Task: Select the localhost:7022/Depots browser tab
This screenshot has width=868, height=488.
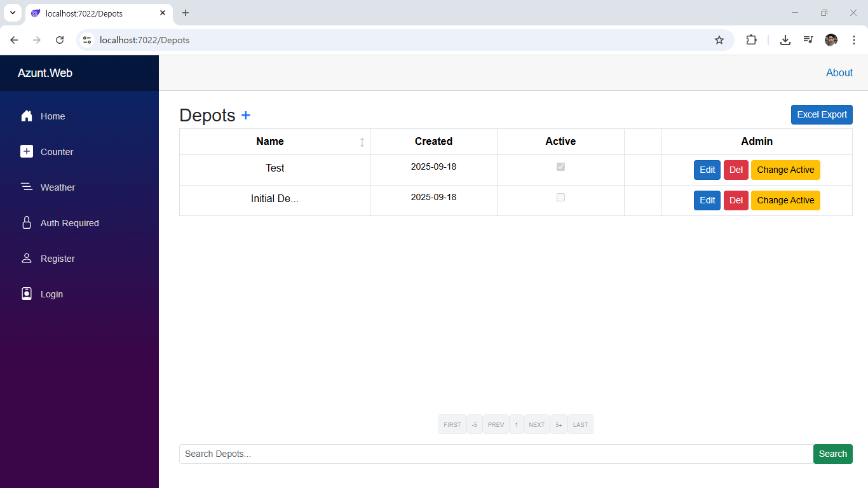Action: pyautogui.click(x=95, y=13)
